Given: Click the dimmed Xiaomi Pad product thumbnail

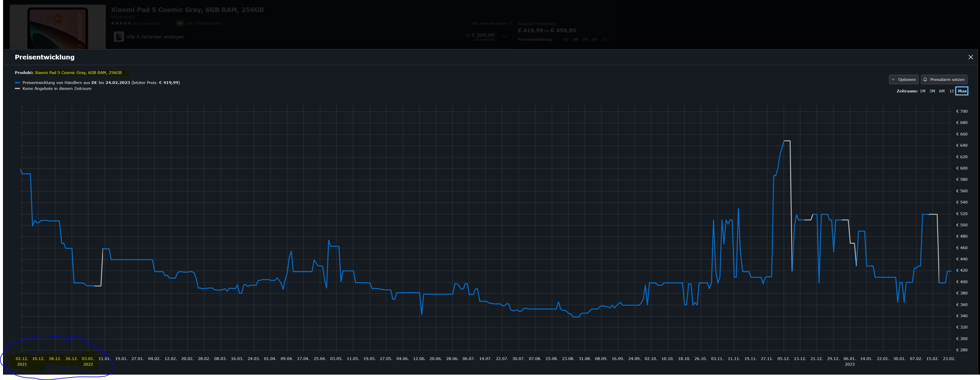Looking at the screenshot, I should [57, 27].
